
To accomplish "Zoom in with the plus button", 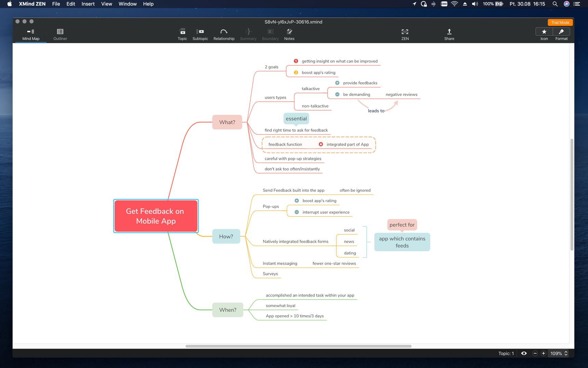I will (x=543, y=353).
